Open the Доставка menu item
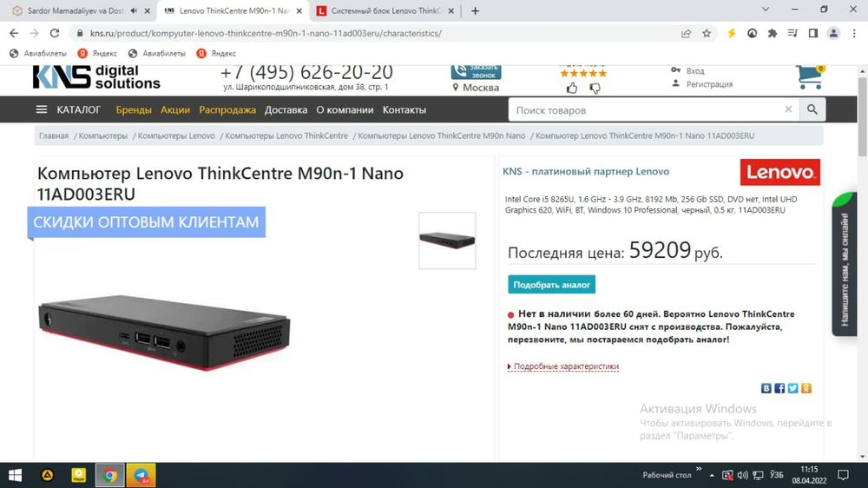The image size is (868, 488). tap(286, 109)
